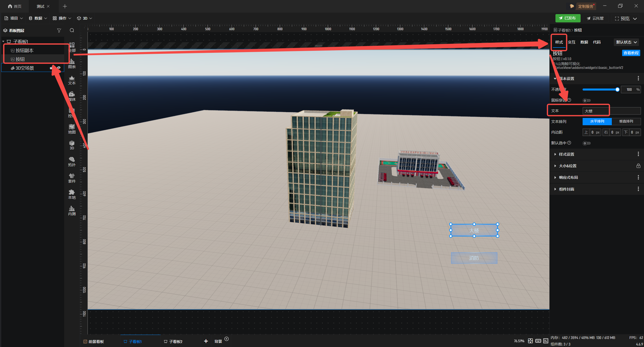Expand the 样式设置 section
The width and height of the screenshot is (644, 347).
coord(567,154)
